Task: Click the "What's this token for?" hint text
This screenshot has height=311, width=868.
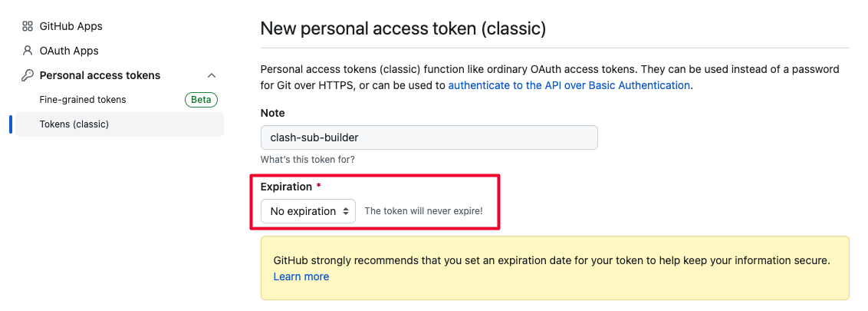Action: point(307,160)
